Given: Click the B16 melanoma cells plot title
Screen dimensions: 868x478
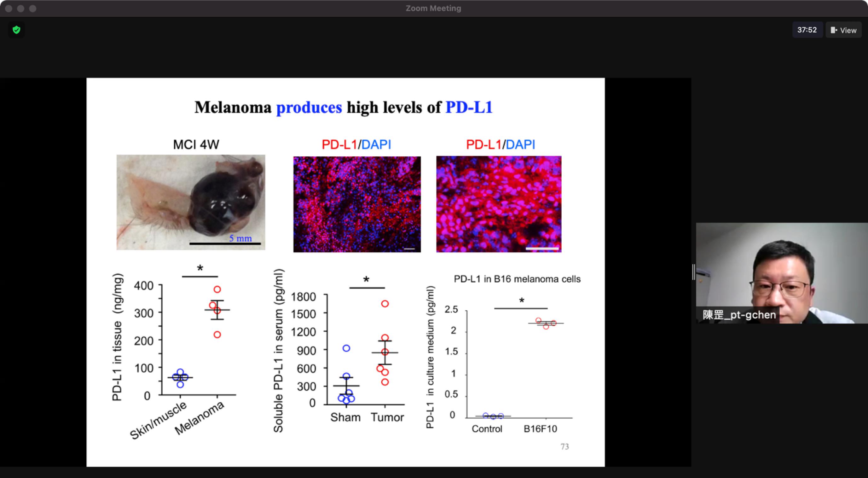Looking at the screenshot, I should [517, 279].
